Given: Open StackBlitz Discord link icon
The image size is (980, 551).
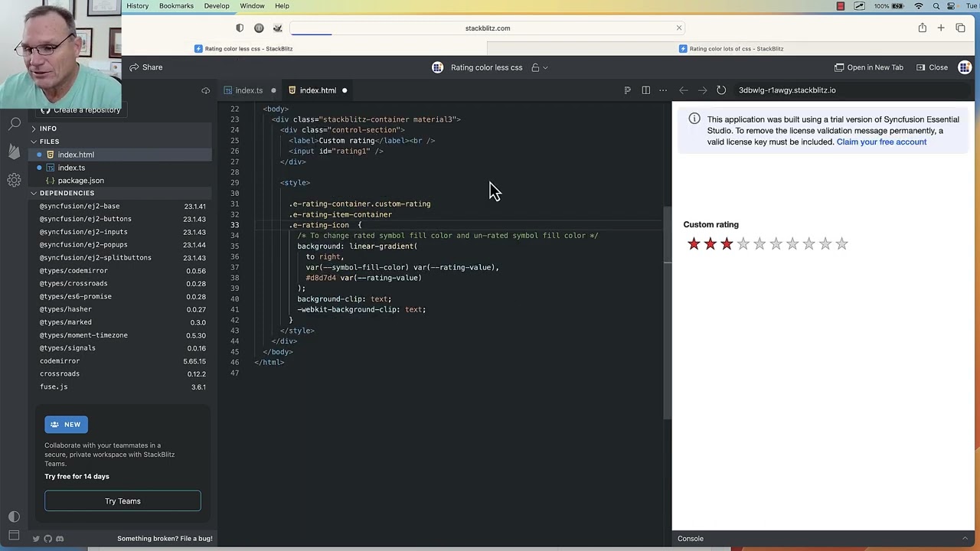Looking at the screenshot, I should coord(60,539).
